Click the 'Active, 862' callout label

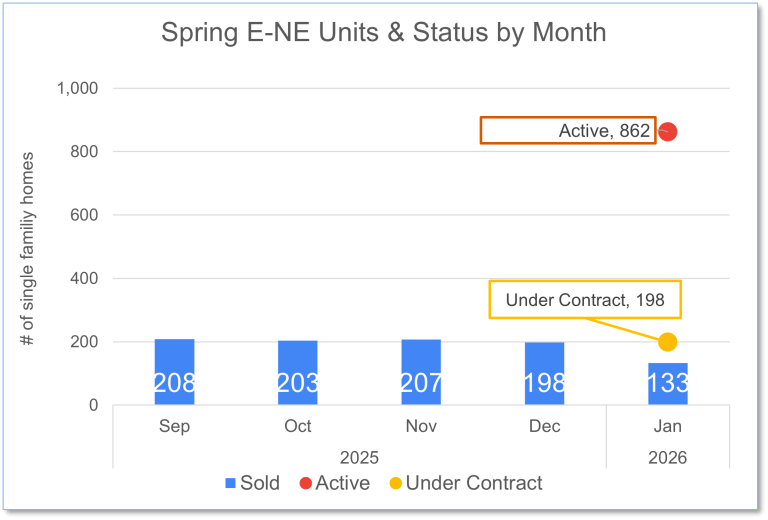point(567,131)
